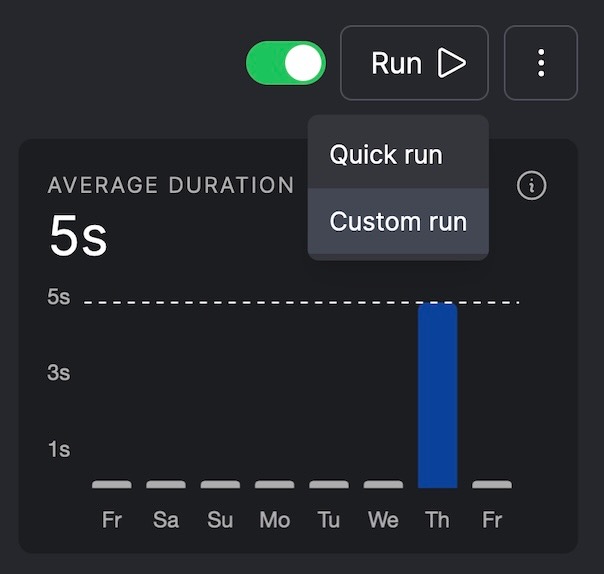Select the Monday bar in chart
Viewport: 604px width, 574px height.
275,485
